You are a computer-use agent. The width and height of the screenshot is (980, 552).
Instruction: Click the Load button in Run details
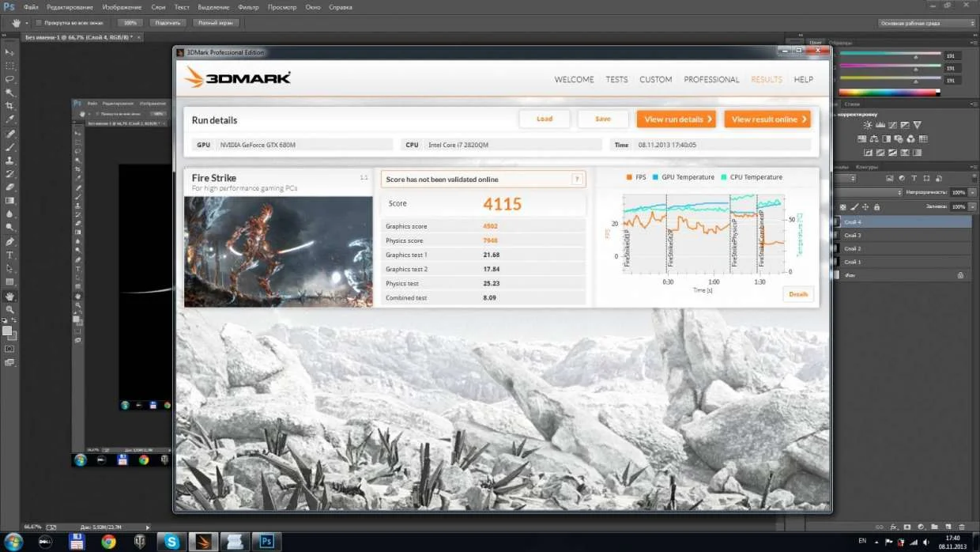point(545,119)
